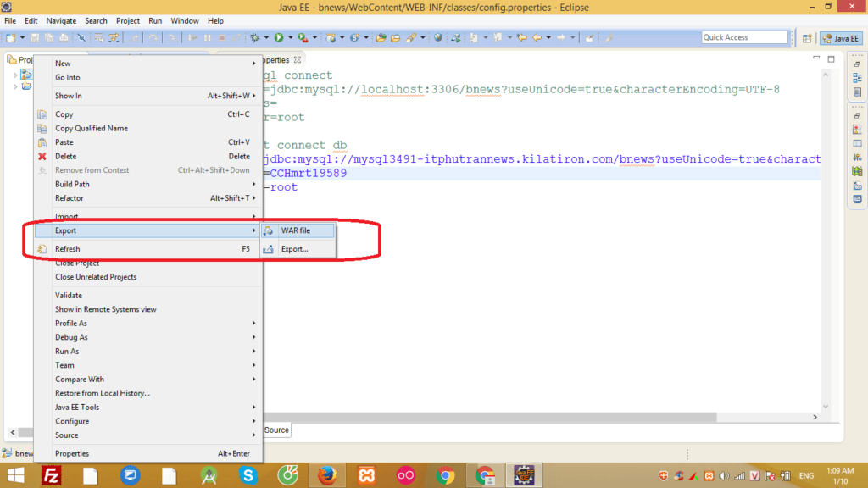
Task: Open the Window menu
Action: pos(184,21)
